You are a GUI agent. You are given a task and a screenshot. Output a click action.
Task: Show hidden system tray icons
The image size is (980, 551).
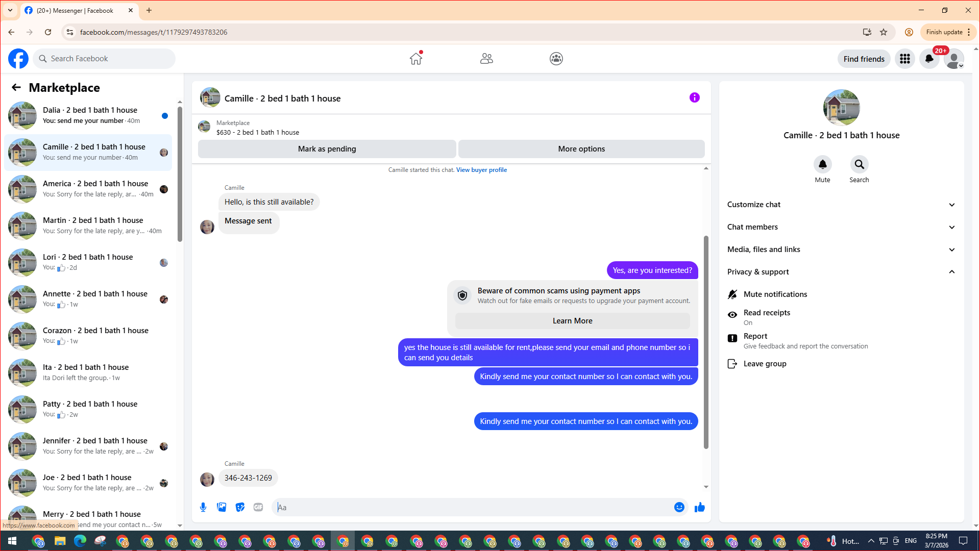[871, 541]
